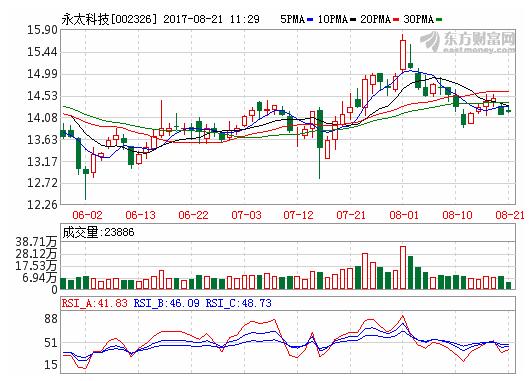The width and height of the screenshot is (532, 381).
Task: Click the blue 5PMA legend color marker
Action: point(310,20)
